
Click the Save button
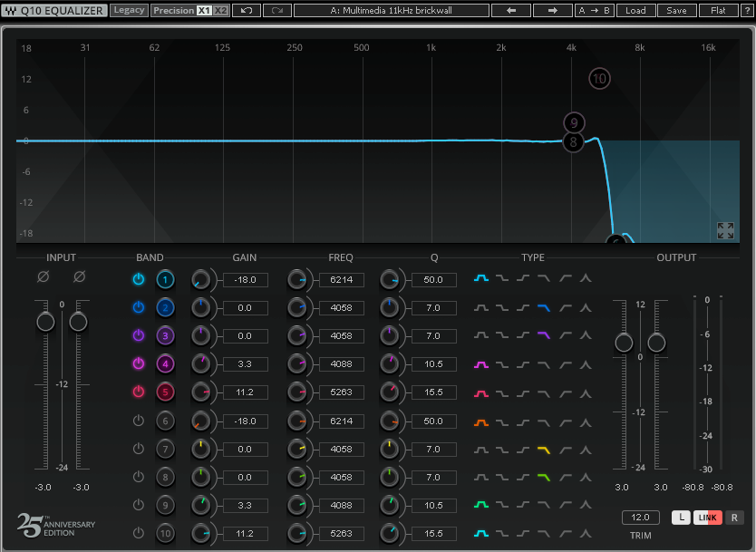(x=676, y=10)
